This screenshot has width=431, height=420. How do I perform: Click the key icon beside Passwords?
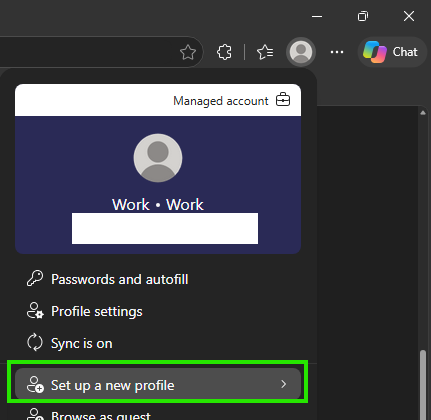tap(35, 278)
